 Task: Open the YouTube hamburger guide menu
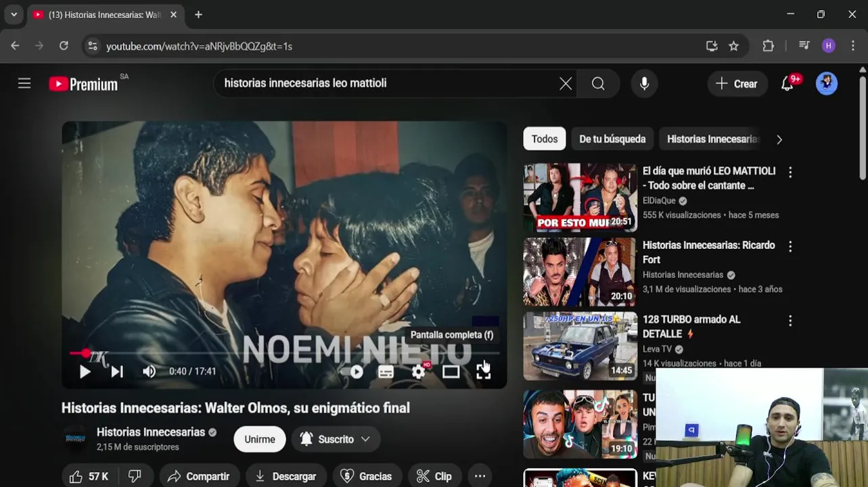pos(24,83)
